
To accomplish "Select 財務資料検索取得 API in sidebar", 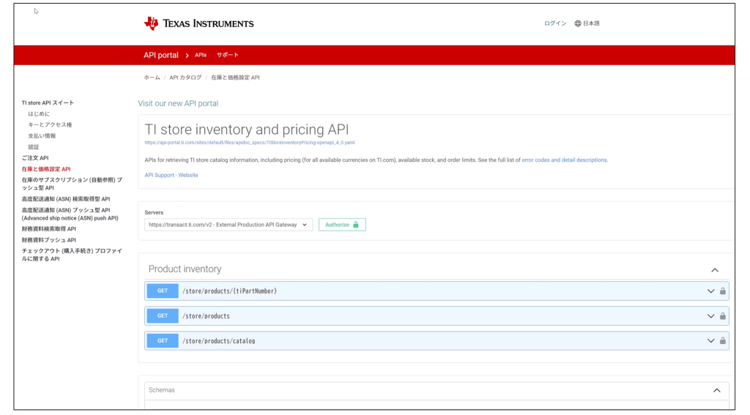I will pos(49,229).
